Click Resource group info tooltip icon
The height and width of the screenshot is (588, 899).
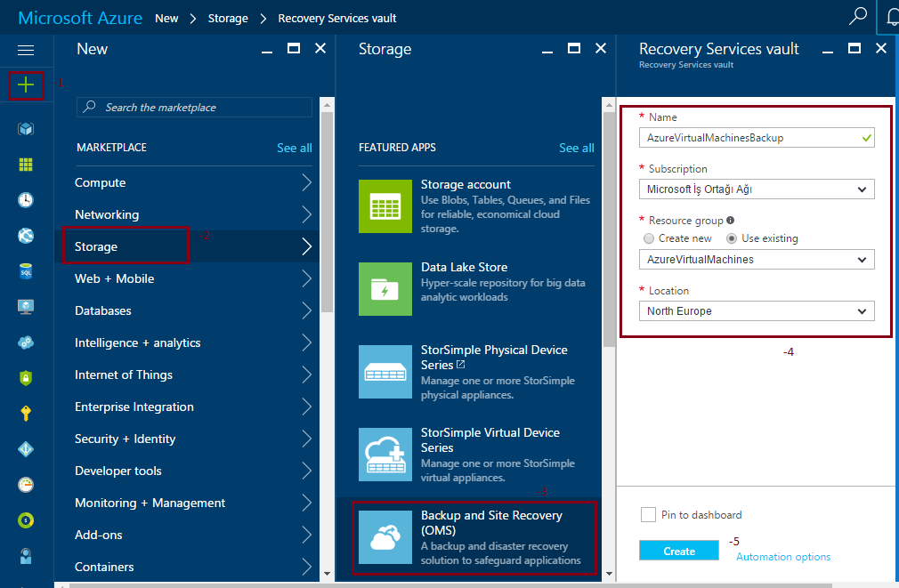pos(730,221)
